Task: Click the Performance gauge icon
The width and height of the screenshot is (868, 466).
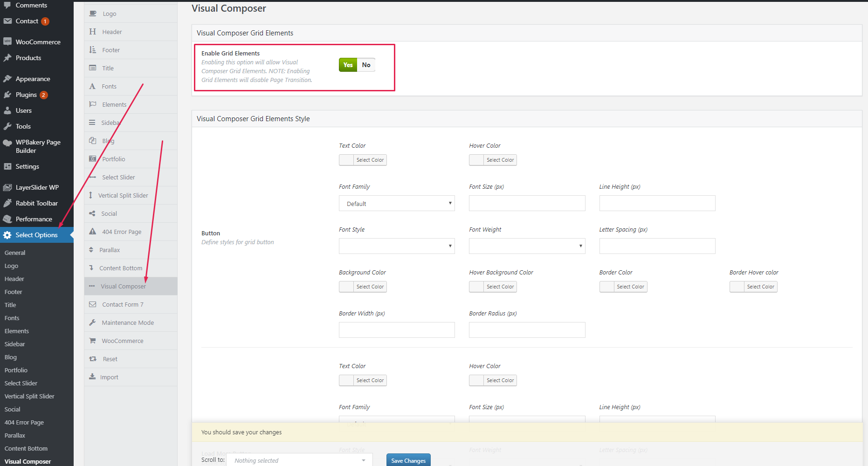Action: 7,219
